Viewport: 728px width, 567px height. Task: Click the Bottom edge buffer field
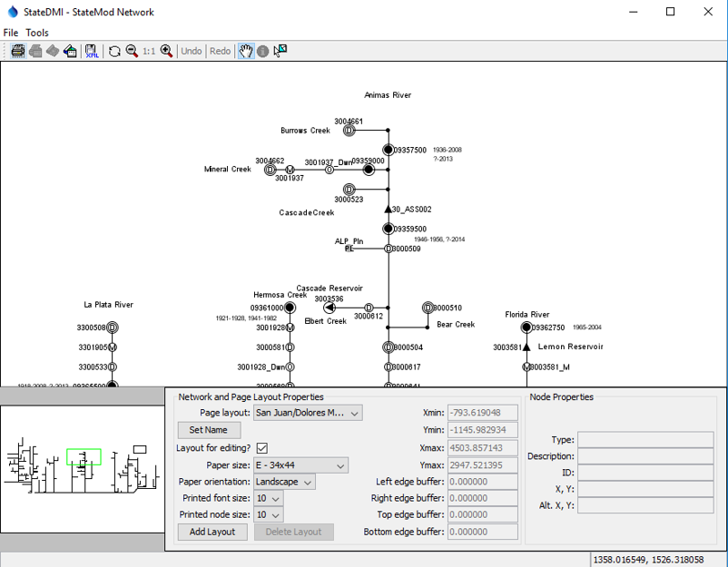point(482,532)
